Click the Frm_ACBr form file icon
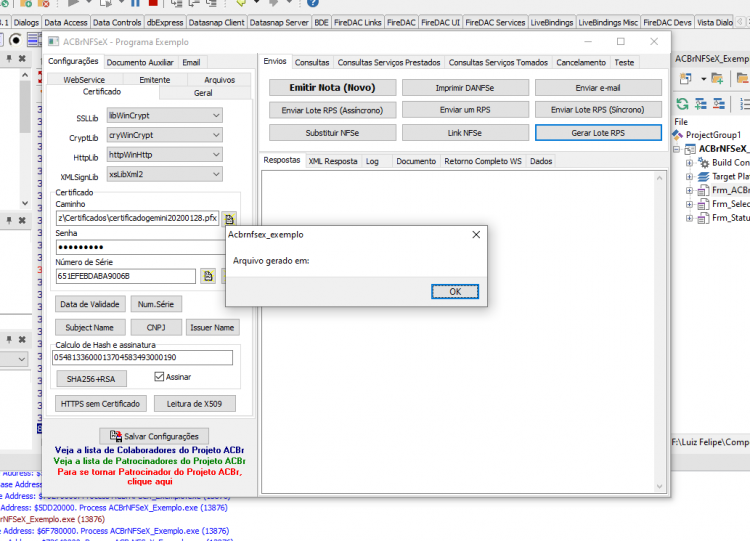This screenshot has height=541, width=750. click(703, 190)
